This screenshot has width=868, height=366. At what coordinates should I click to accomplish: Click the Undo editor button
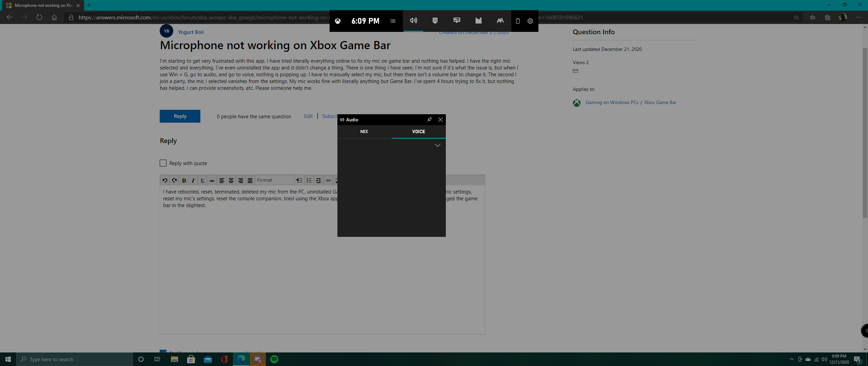tap(165, 180)
